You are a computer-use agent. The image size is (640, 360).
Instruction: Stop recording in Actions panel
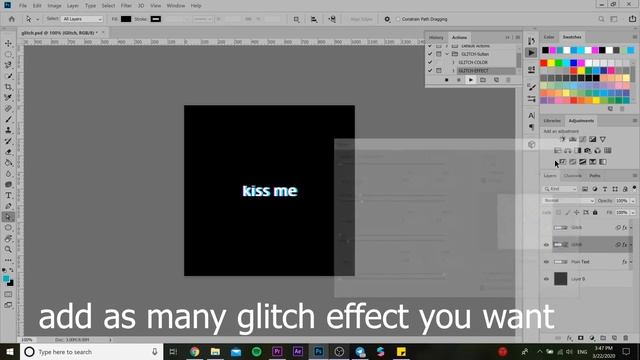pos(447,80)
